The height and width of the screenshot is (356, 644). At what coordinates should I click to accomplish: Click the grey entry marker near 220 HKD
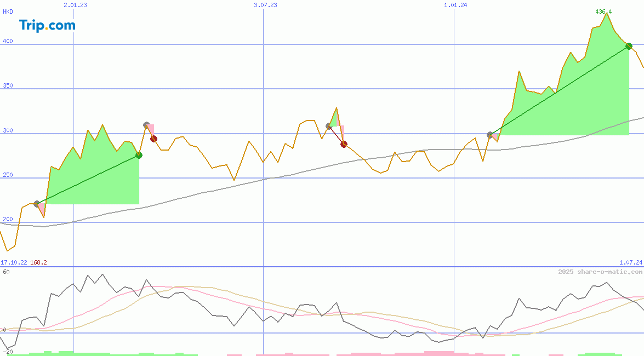coord(37,204)
